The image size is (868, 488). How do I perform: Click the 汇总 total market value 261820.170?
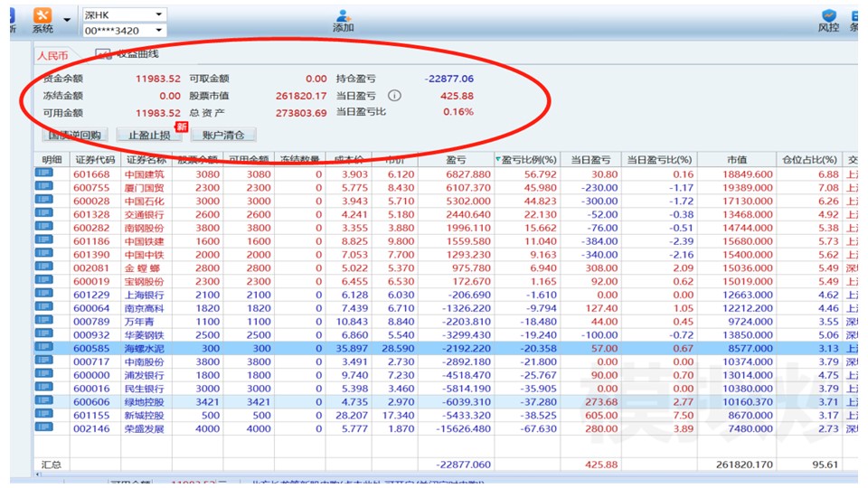(744, 465)
